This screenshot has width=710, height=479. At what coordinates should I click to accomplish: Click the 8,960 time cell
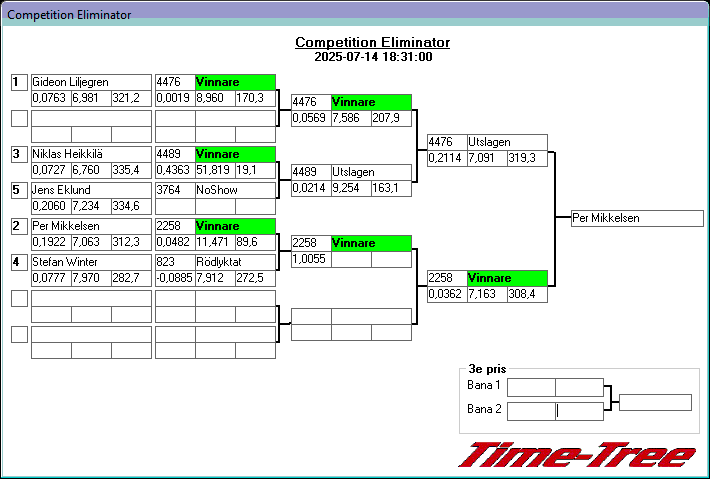(215, 98)
